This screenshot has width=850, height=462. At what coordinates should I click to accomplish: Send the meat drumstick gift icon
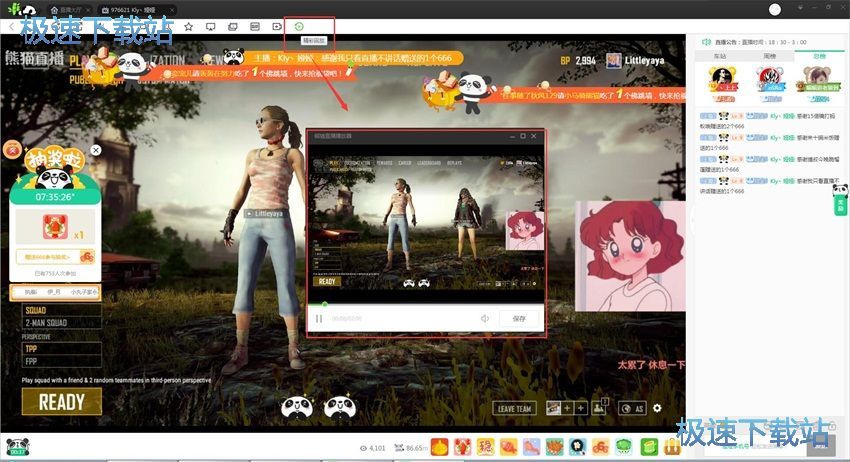coord(508,447)
